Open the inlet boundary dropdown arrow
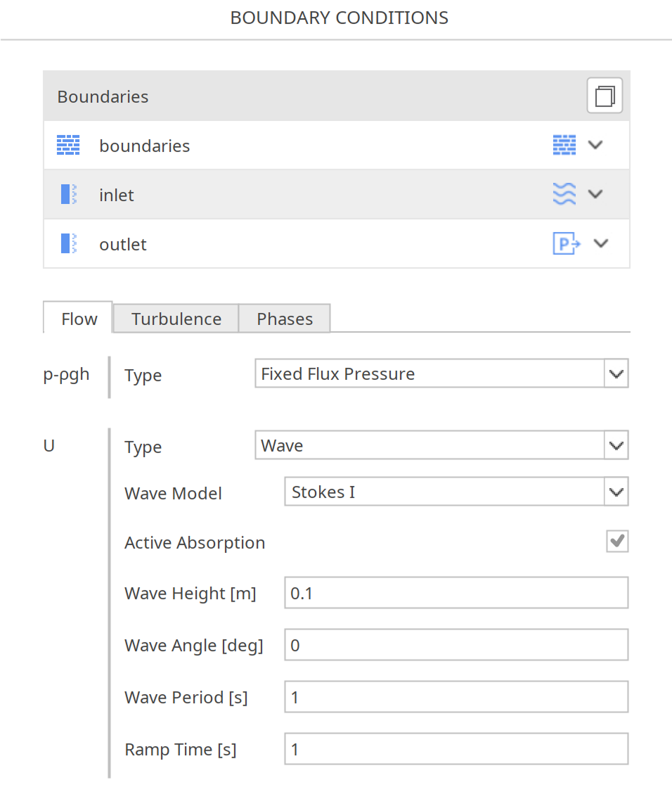Image resolution: width=672 pixels, height=799 pixels. click(x=595, y=194)
